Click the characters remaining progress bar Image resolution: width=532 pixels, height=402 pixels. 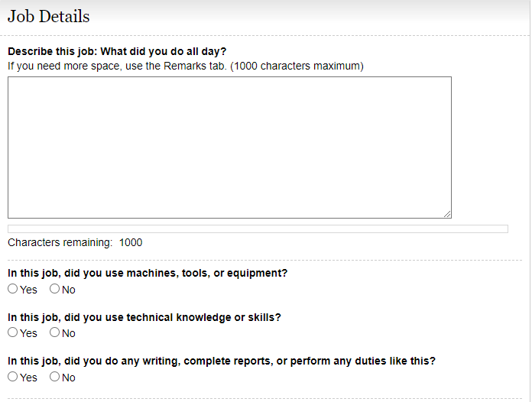258,229
